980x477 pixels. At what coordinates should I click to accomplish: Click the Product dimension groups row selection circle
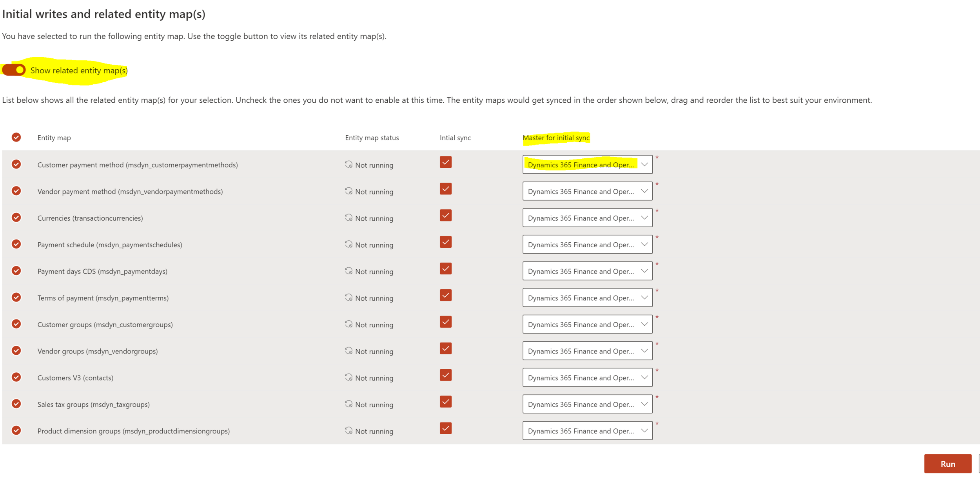click(x=16, y=431)
